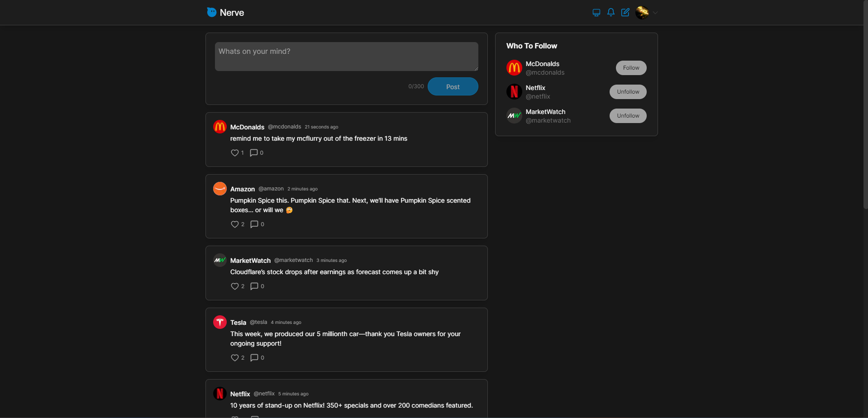
Task: Open MarketWatch logo in Who To Follow
Action: (x=514, y=116)
